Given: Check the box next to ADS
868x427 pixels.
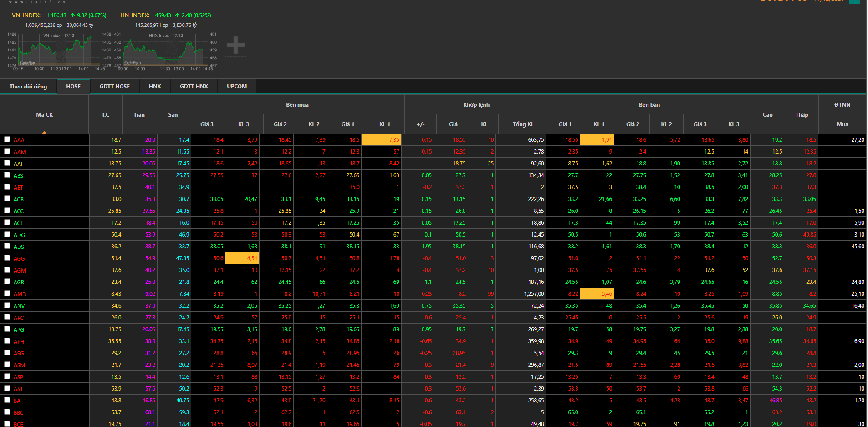Looking at the screenshot, I should (7, 246).
